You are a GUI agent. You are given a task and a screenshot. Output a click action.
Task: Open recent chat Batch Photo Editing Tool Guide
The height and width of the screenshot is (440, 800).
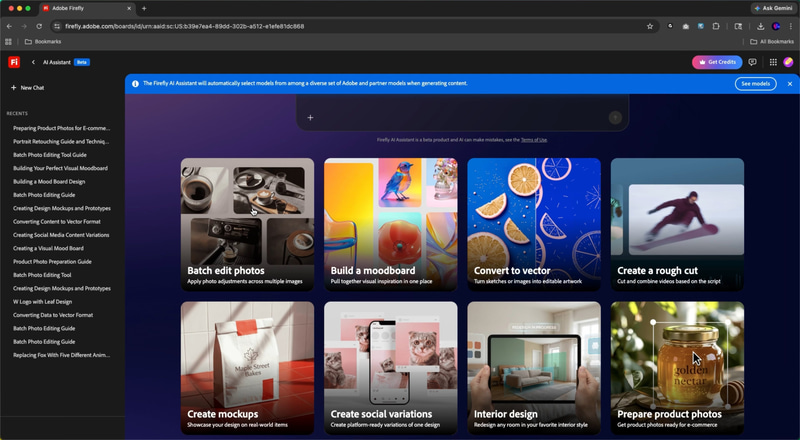50,155
